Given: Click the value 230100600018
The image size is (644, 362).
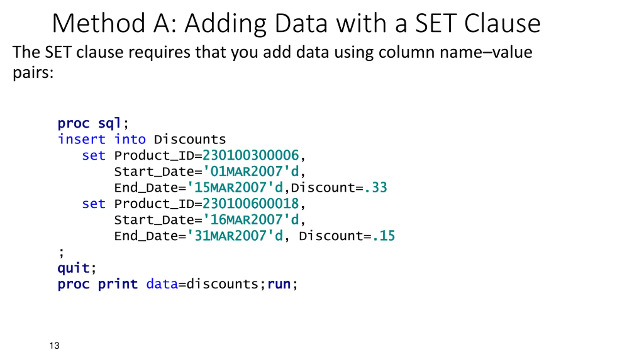Looking at the screenshot, I should [x=251, y=203].
